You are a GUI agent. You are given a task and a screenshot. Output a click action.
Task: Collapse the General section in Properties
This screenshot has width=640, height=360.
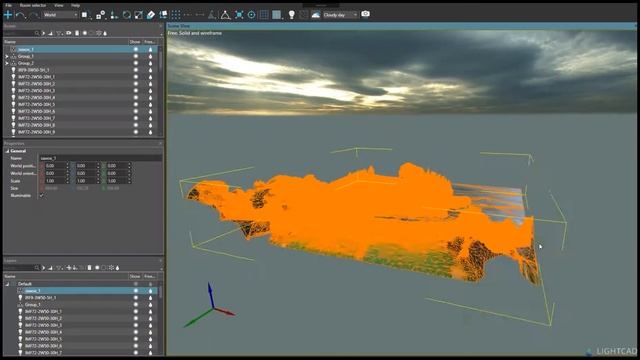[7, 151]
